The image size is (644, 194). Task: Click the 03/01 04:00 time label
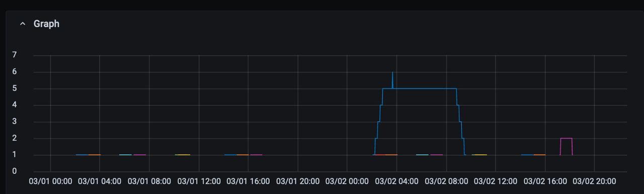coord(100,181)
